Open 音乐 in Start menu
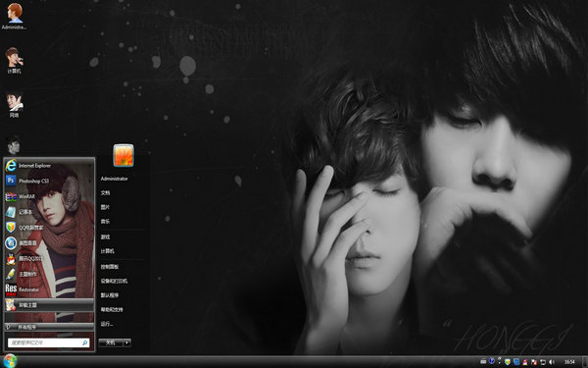Viewport: 588px width, 368px height. [x=105, y=221]
